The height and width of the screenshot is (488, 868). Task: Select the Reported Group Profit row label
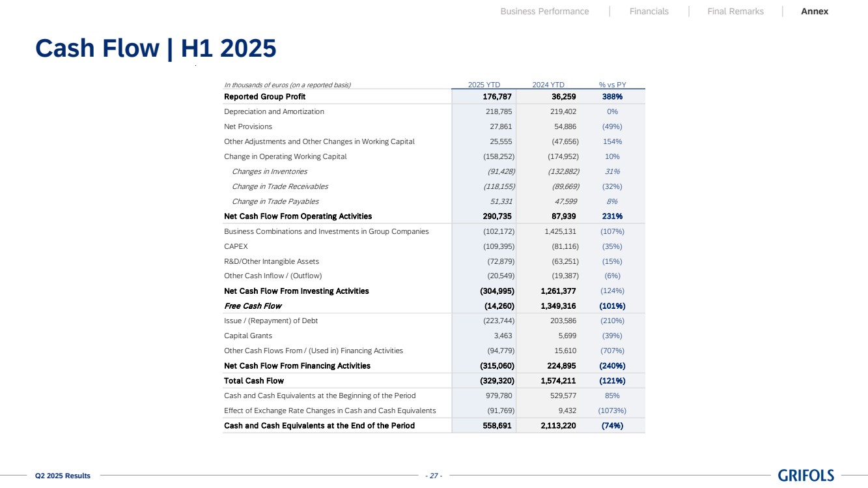264,97
